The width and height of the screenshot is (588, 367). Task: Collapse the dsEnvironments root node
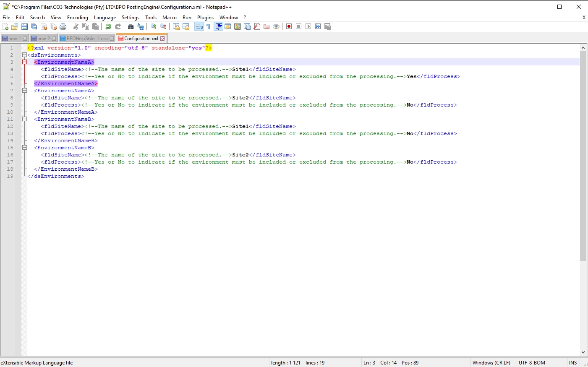pyautogui.click(x=24, y=55)
